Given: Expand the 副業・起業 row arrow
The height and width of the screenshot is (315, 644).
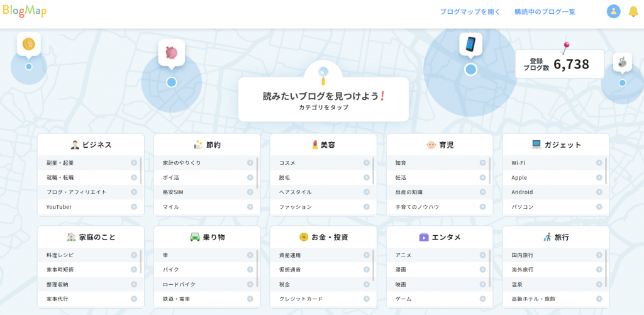Looking at the screenshot, I should click(134, 163).
